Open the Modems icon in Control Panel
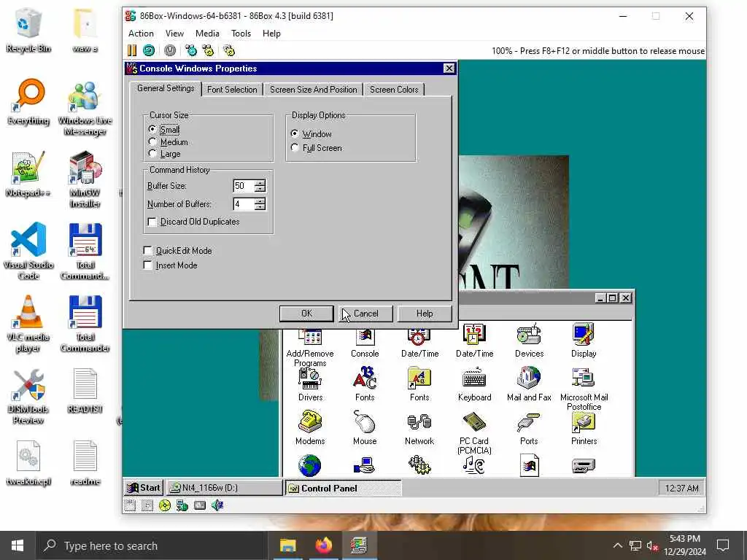The height and width of the screenshot is (560, 747). (x=310, y=428)
